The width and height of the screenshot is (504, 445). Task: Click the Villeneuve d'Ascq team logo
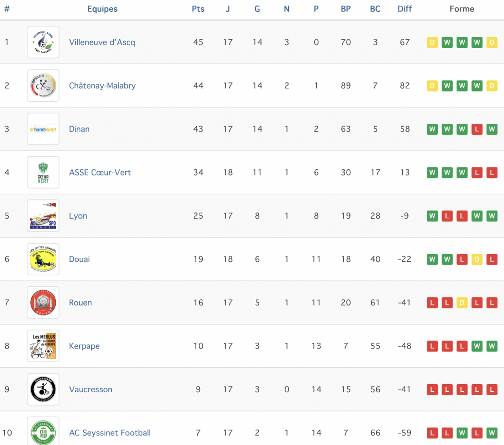pos(43,42)
